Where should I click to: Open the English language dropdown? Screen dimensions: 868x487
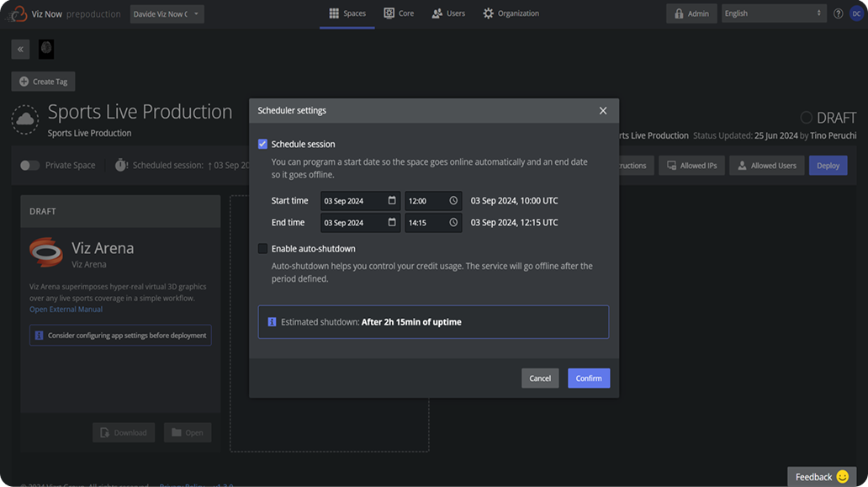[773, 13]
